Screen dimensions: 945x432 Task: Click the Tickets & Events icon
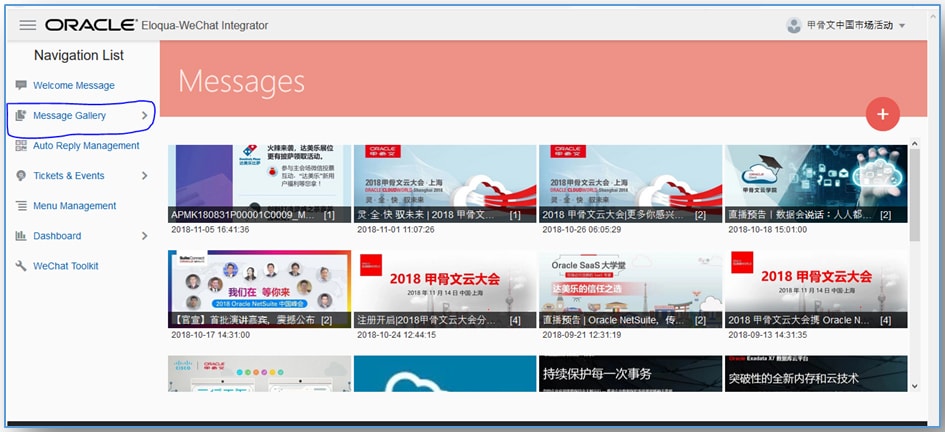[x=21, y=175]
